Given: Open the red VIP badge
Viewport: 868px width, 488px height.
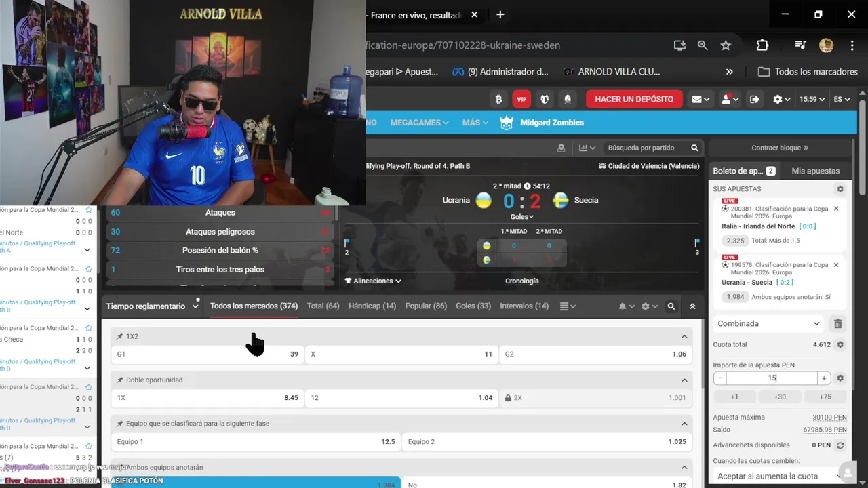Looking at the screenshot, I should 521,99.
